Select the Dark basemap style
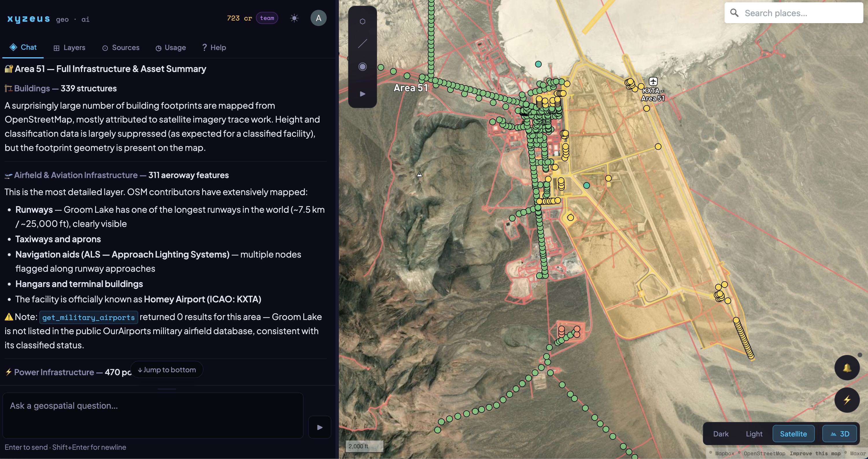Viewport: 868px width, 459px height. [721, 434]
